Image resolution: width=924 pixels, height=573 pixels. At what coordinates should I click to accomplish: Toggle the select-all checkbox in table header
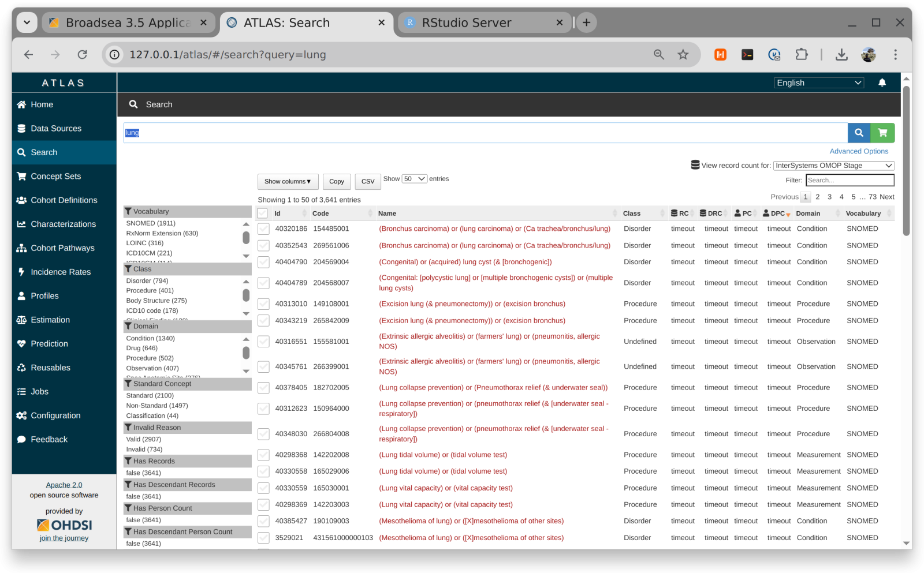point(263,214)
